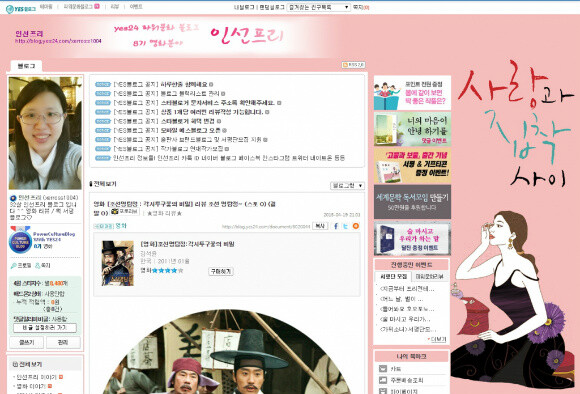Click the blogger profile photo
Screen dimensions: 580x394
coord(45,133)
